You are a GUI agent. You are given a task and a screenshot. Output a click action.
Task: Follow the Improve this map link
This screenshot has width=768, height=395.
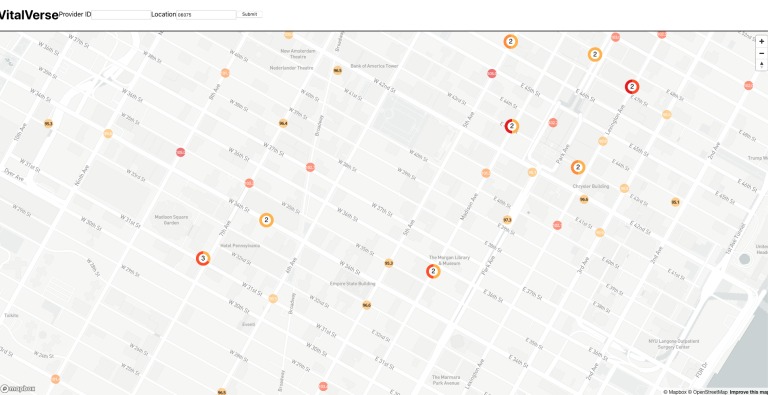(748, 392)
